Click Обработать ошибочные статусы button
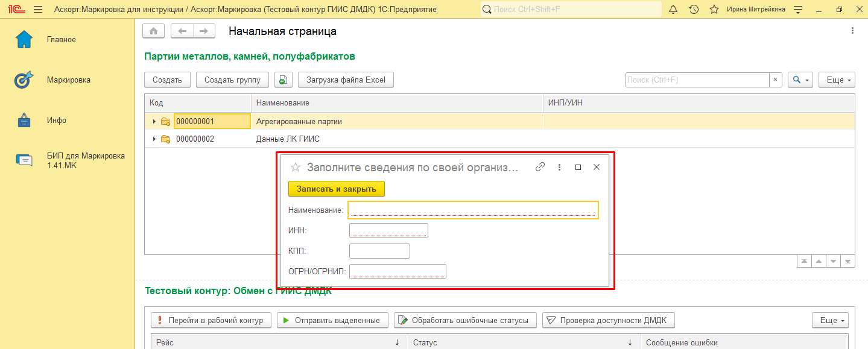Screen dimensions: 868x349 pyautogui.click(x=465, y=320)
